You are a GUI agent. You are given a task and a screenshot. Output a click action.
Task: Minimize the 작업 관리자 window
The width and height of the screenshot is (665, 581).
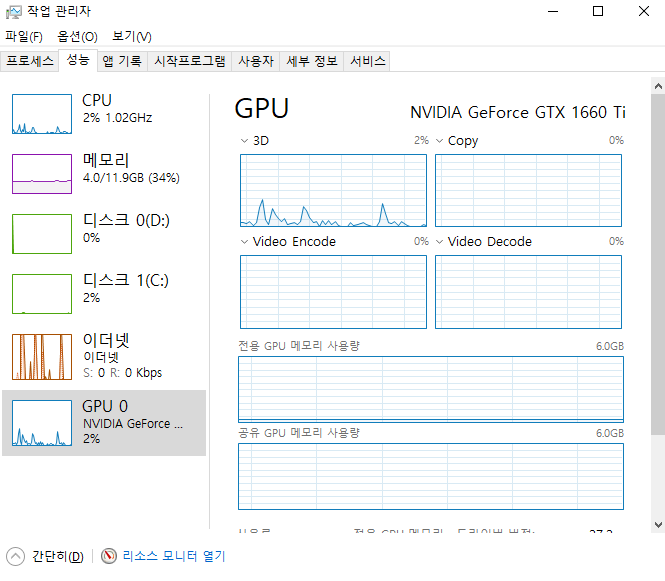point(553,11)
